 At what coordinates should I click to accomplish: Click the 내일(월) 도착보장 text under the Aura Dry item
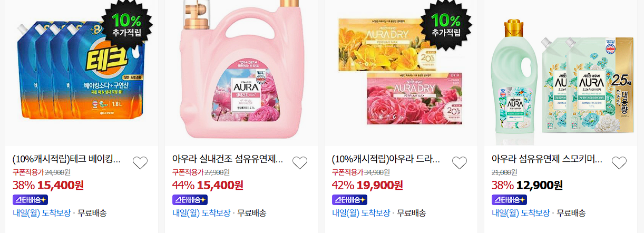361,213
